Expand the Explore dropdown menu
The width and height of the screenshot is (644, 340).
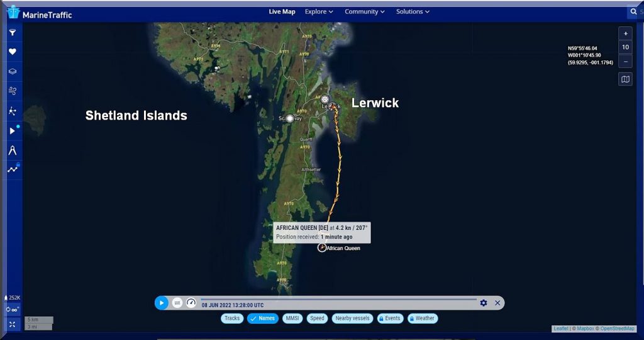tap(319, 11)
